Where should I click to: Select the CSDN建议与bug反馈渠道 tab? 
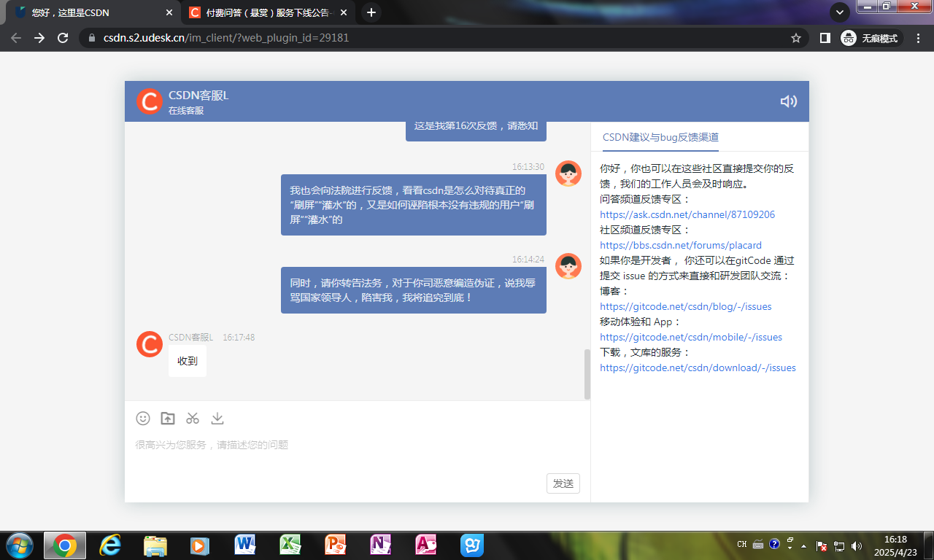pos(660,137)
